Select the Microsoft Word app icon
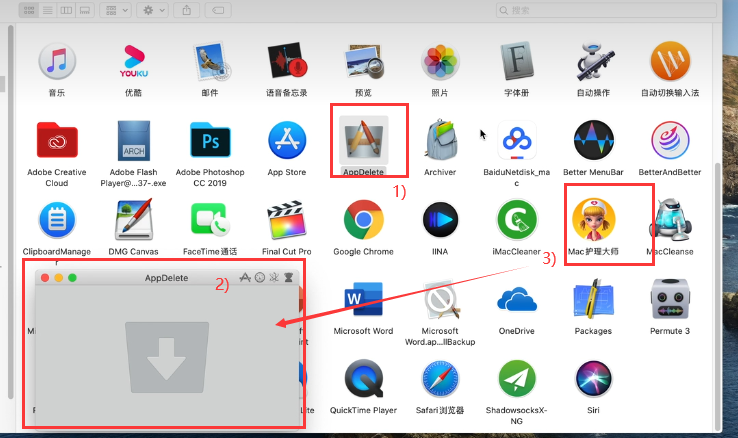This screenshot has width=738, height=438. pos(363,299)
